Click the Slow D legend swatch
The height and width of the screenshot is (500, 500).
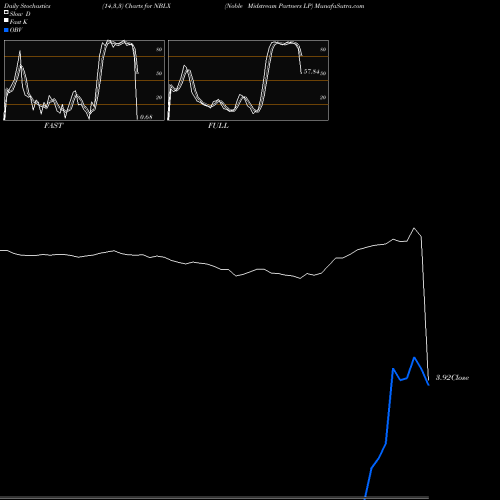click(x=6, y=12)
